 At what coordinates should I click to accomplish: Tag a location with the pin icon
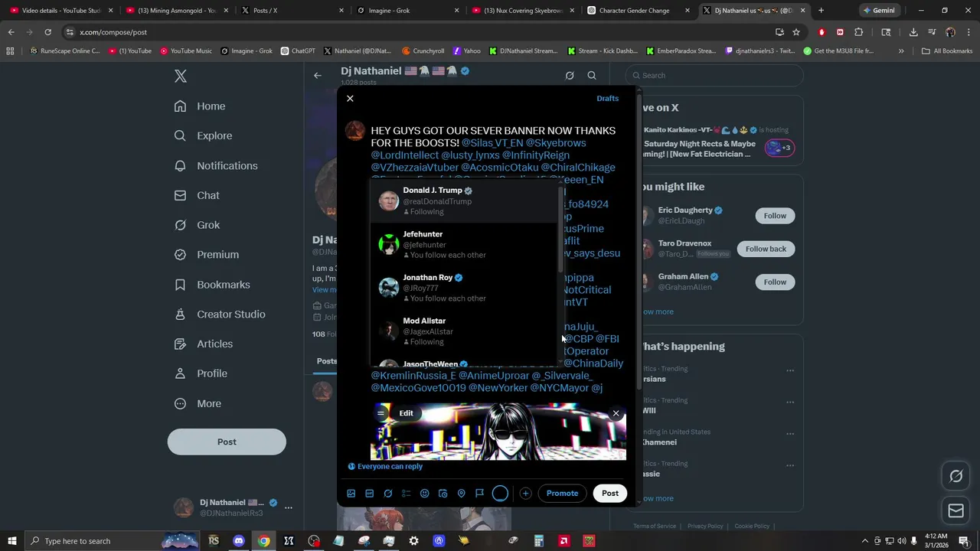pos(462,494)
